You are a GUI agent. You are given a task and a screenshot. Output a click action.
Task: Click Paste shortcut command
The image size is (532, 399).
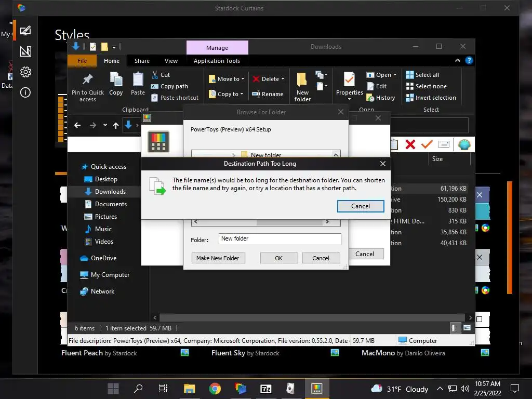175,98
